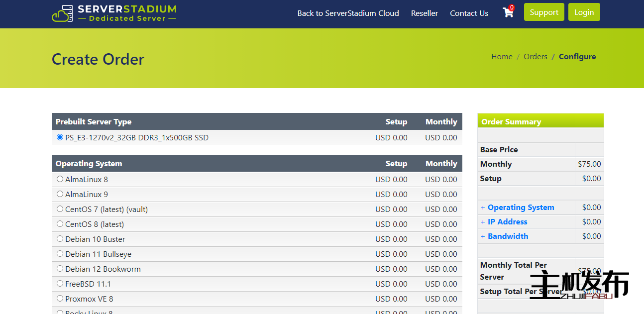Open the Contact Us page
Viewport: 644px width, 314px height.
point(469,13)
